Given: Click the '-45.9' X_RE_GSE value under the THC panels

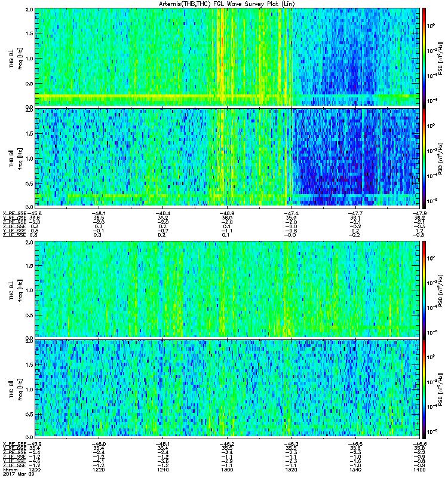Looking at the screenshot, I should 34,444.
